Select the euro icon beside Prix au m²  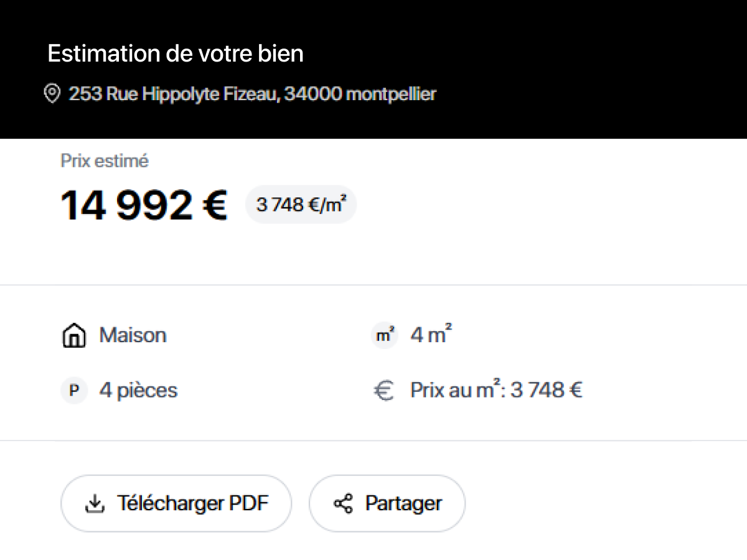pyautogui.click(x=385, y=390)
